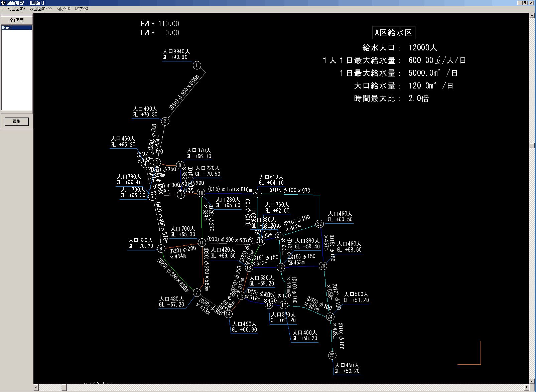Click the horizontal scrollbar thumb
The image size is (536, 392).
pos(64,387)
